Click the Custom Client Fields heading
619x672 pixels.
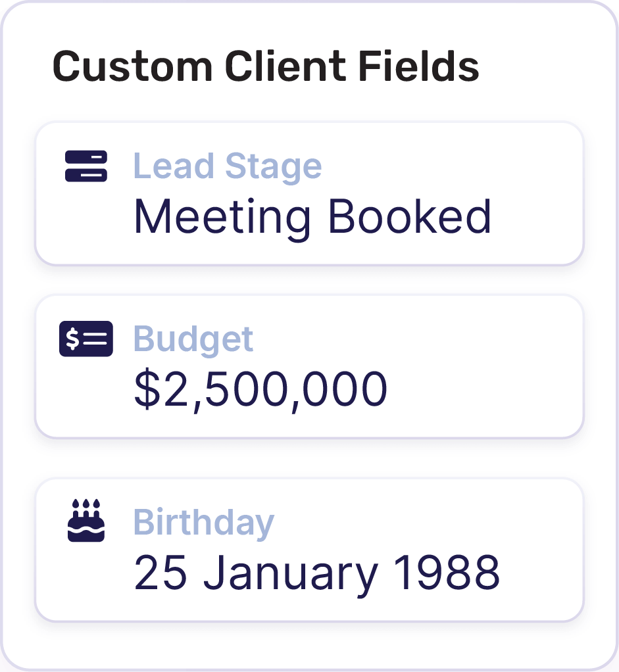coord(266,66)
